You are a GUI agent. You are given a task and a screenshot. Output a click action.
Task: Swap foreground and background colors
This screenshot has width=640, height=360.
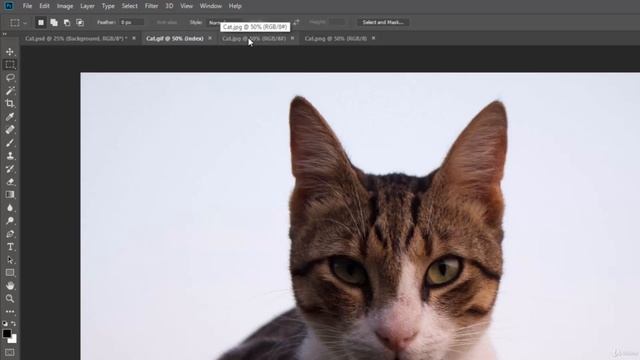click(13, 323)
